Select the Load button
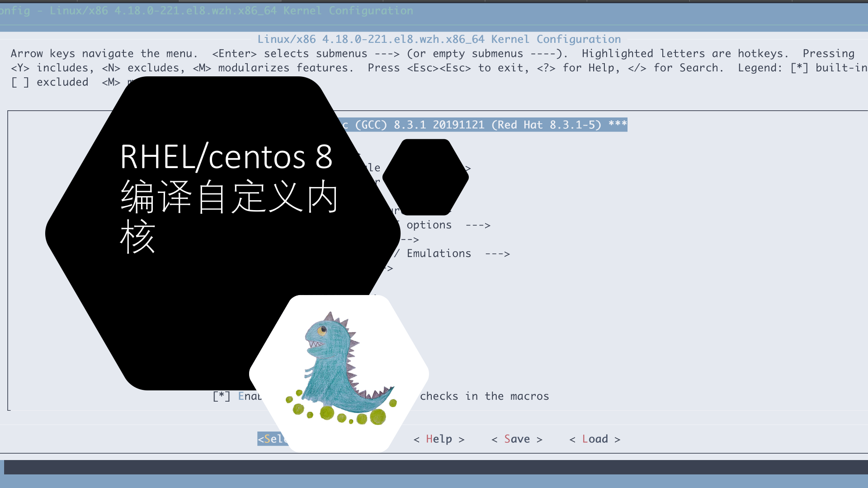The height and width of the screenshot is (488, 868). pos(594,439)
